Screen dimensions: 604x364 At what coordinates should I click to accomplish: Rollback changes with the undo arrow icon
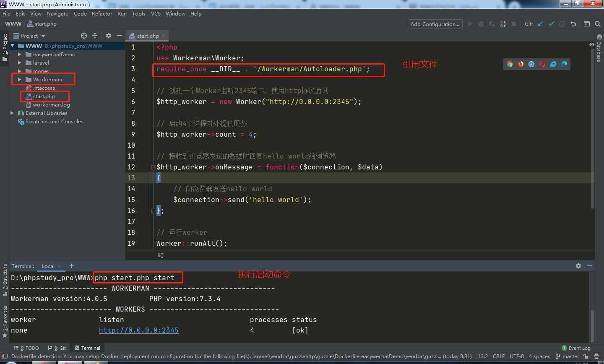tap(573, 24)
